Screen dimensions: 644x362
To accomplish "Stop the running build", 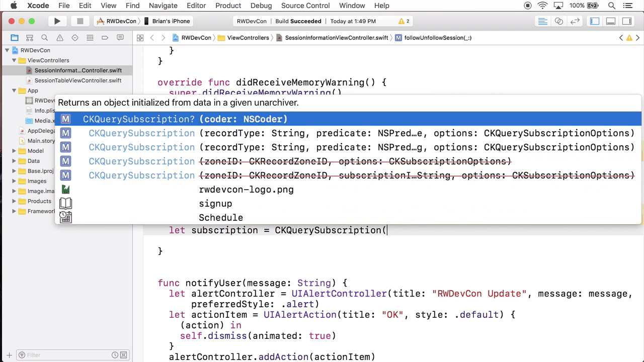I will click(79, 21).
